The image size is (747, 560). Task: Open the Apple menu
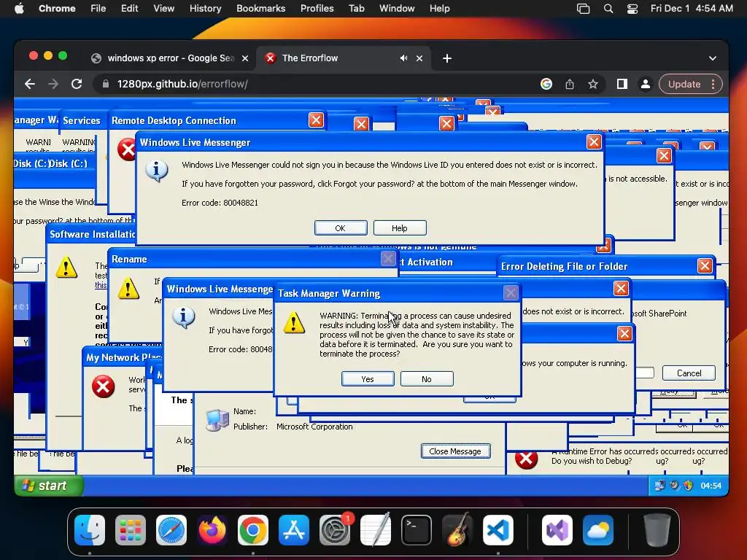(19, 8)
